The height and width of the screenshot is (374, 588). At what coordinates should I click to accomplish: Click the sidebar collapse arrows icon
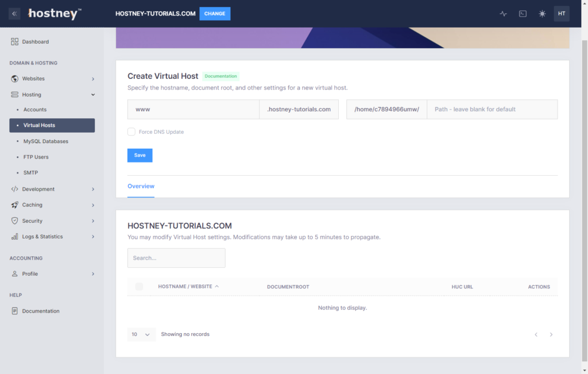pyautogui.click(x=14, y=14)
